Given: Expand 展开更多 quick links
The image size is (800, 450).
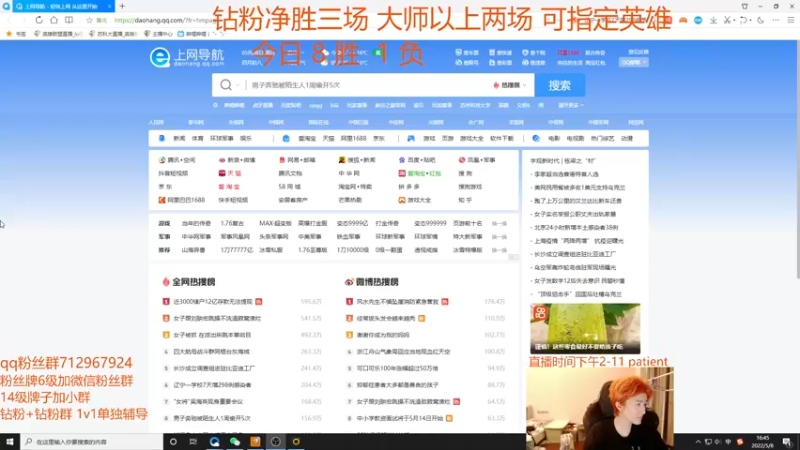Looking at the screenshot, I should (x=570, y=105).
